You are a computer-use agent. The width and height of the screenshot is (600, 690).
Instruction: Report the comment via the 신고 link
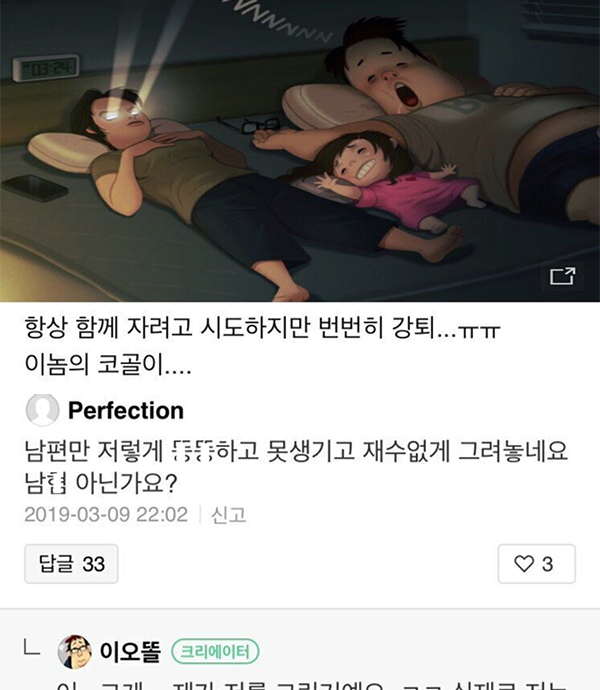coord(228,514)
